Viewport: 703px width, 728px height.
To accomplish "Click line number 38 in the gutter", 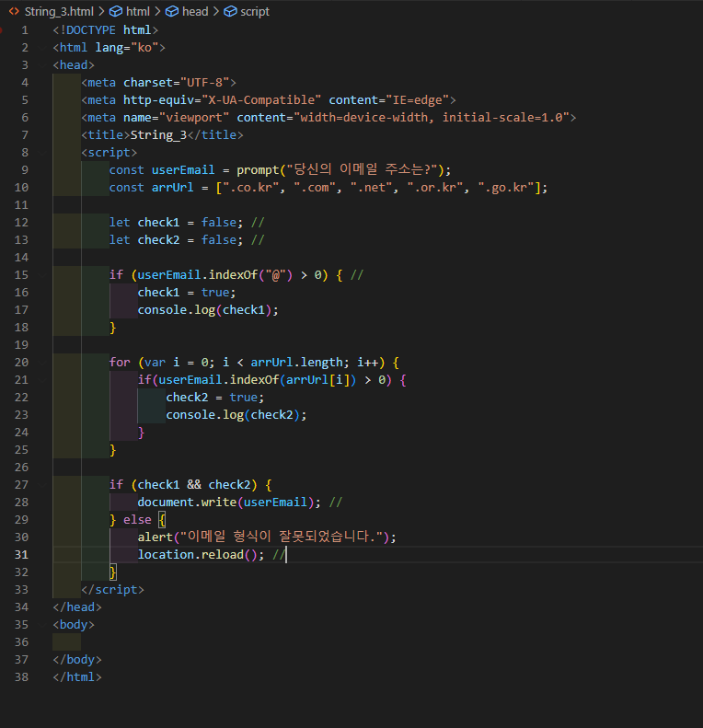I will click(21, 677).
